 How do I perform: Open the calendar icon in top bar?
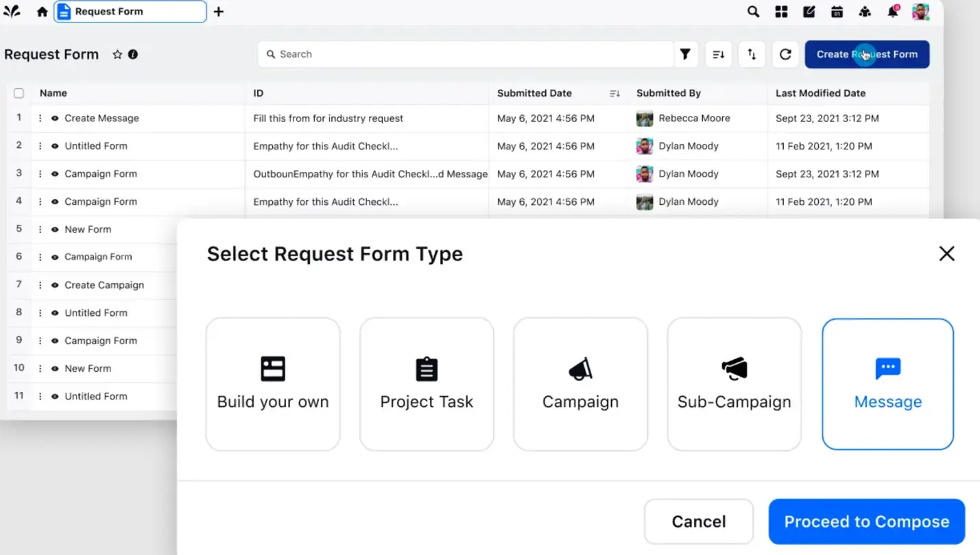837,12
